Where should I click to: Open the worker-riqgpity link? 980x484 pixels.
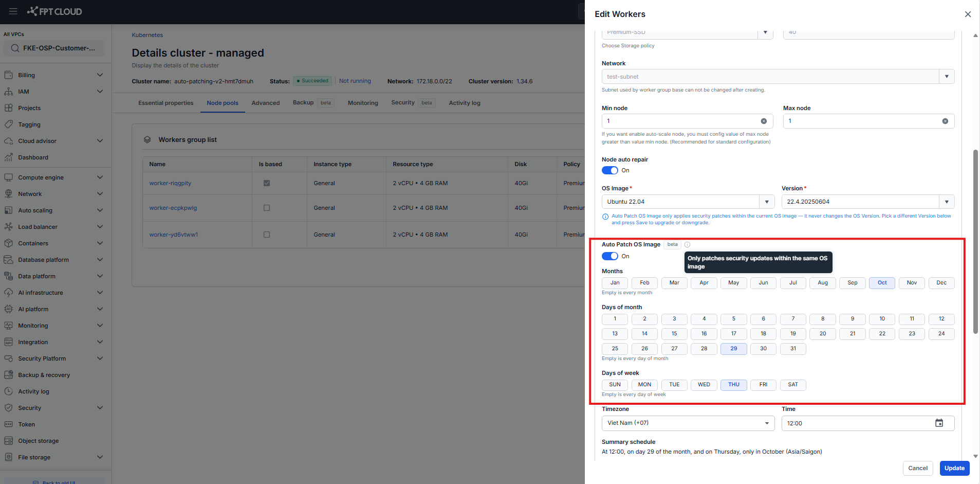[x=170, y=183]
